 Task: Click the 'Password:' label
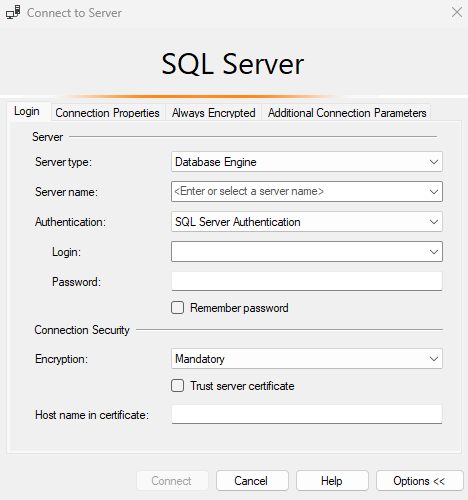(x=76, y=282)
